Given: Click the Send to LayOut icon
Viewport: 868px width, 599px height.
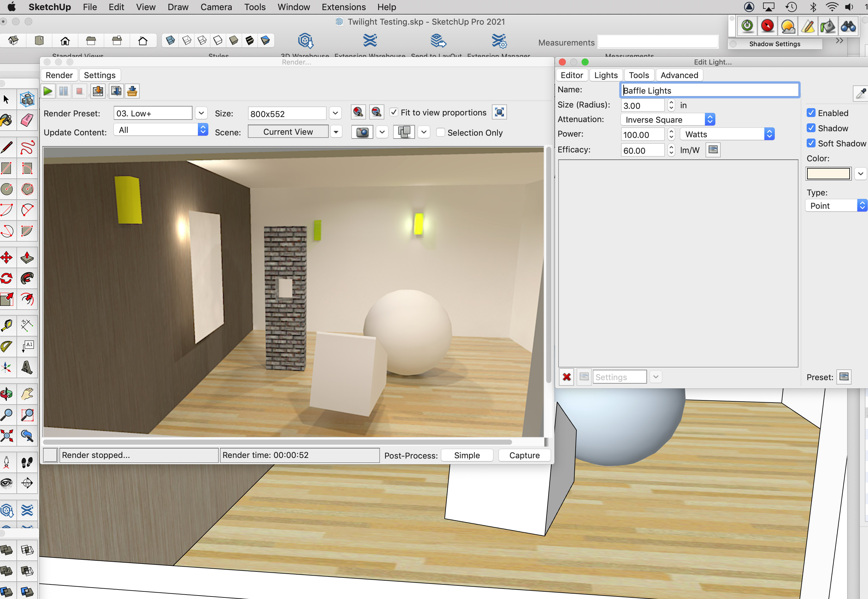Looking at the screenshot, I should pos(437,40).
